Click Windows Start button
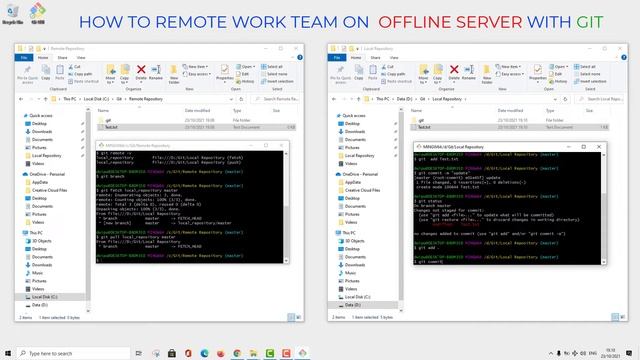The image size is (640, 360). (x=7, y=353)
